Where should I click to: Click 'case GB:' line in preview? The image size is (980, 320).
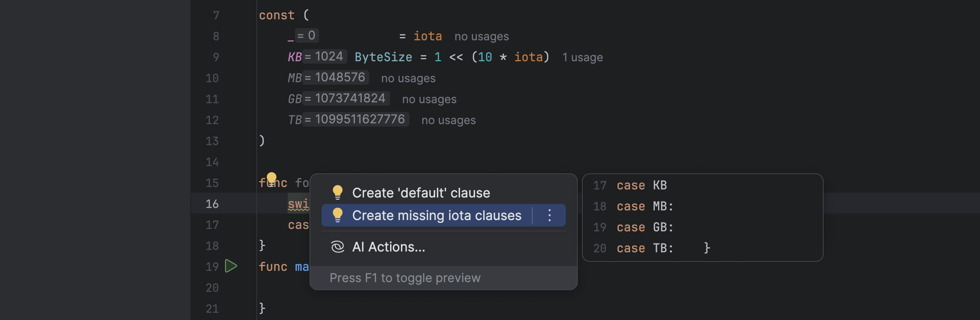(645, 227)
